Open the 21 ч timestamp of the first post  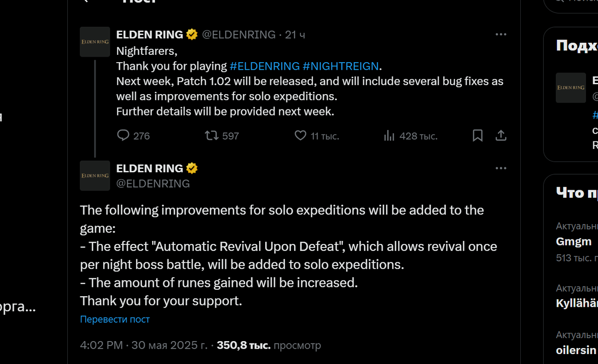[295, 34]
